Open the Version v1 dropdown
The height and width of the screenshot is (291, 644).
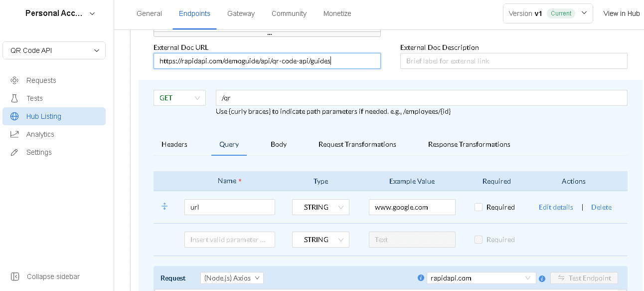click(548, 13)
